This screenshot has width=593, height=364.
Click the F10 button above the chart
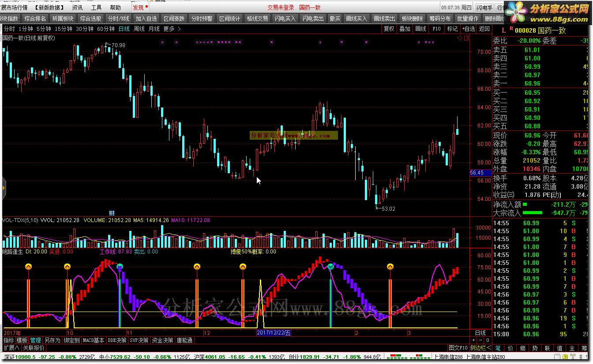pos(436,29)
